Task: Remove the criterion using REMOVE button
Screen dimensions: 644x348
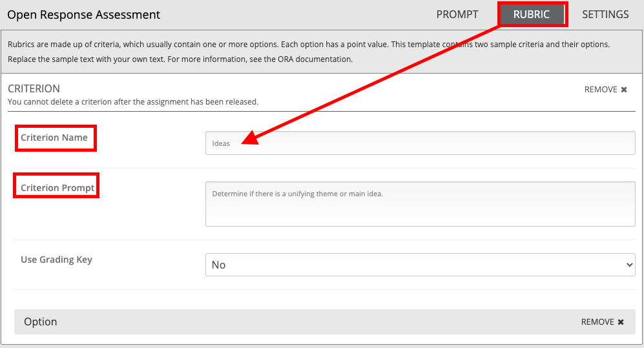Action: coord(605,90)
